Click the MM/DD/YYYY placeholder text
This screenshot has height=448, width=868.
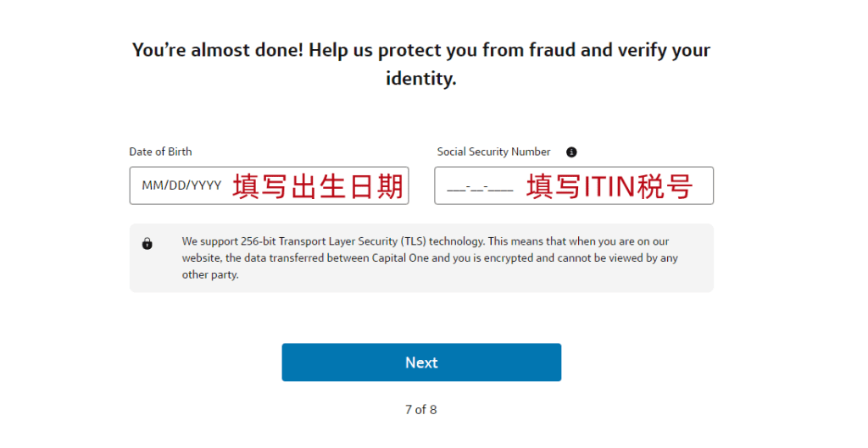pos(181,186)
